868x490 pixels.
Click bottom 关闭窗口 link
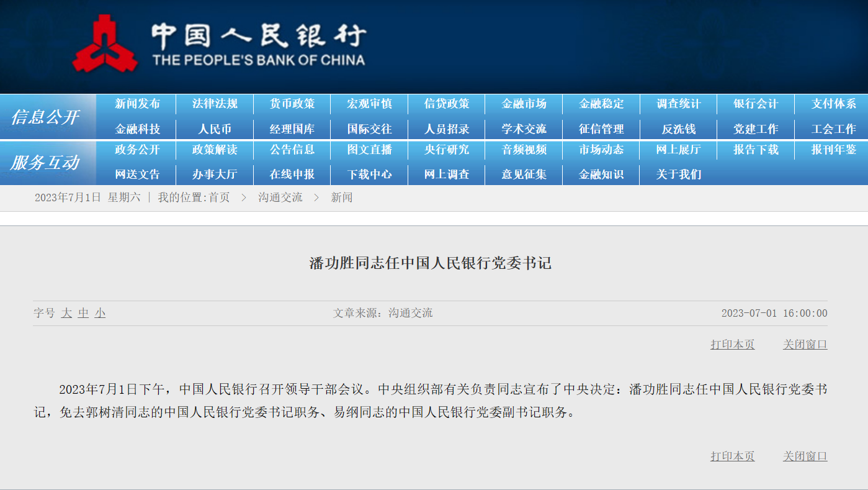click(805, 456)
